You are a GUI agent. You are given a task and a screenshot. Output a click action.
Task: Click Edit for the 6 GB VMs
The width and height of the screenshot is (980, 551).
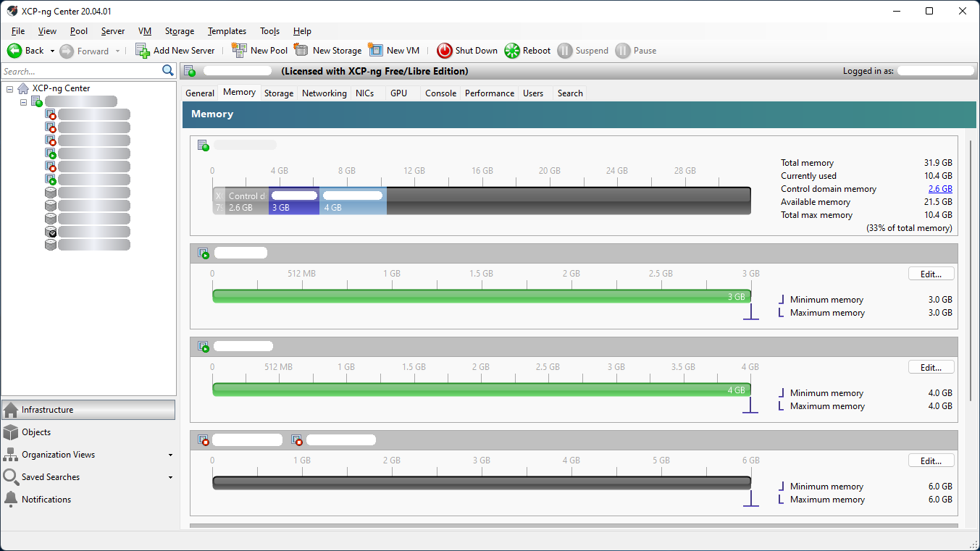(x=931, y=461)
